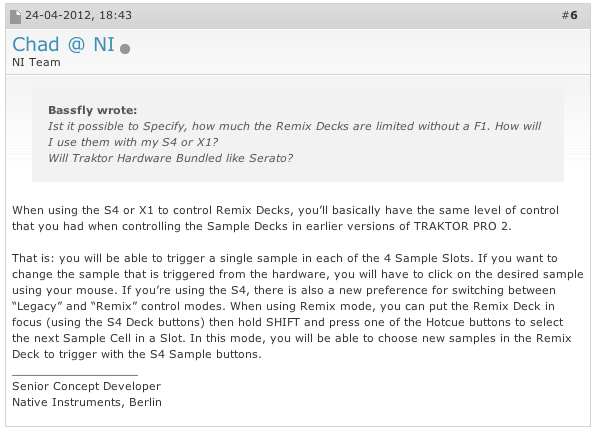Open the Chad @ NI user profile
595x429 pixels.
pos(63,44)
